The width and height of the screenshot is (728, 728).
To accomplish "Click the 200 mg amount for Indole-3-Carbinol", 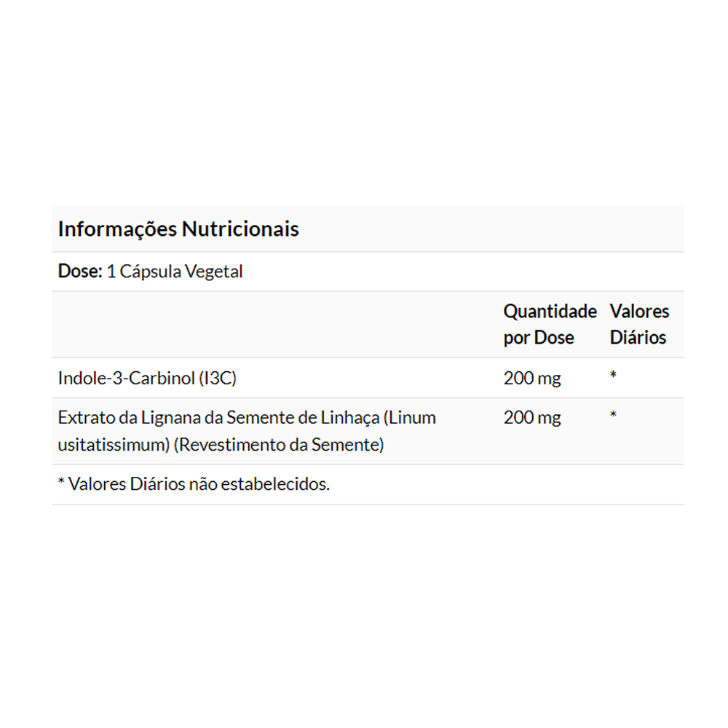I will coord(532,378).
